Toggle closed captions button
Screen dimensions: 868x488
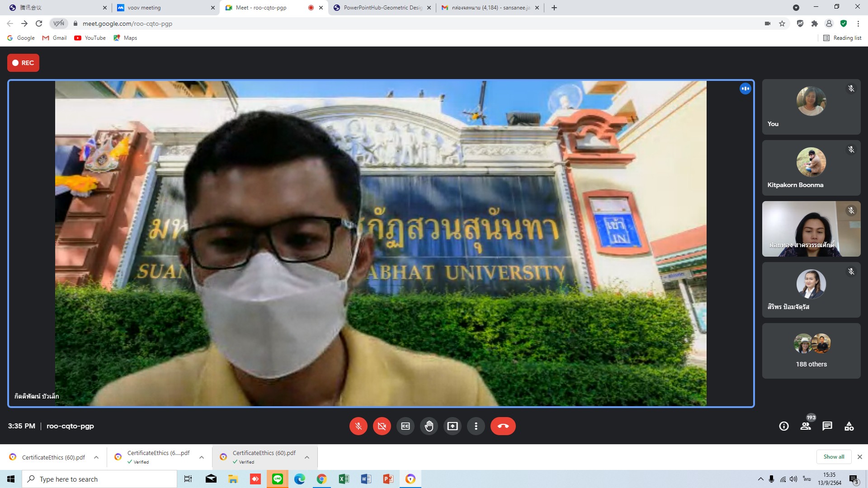(x=406, y=426)
